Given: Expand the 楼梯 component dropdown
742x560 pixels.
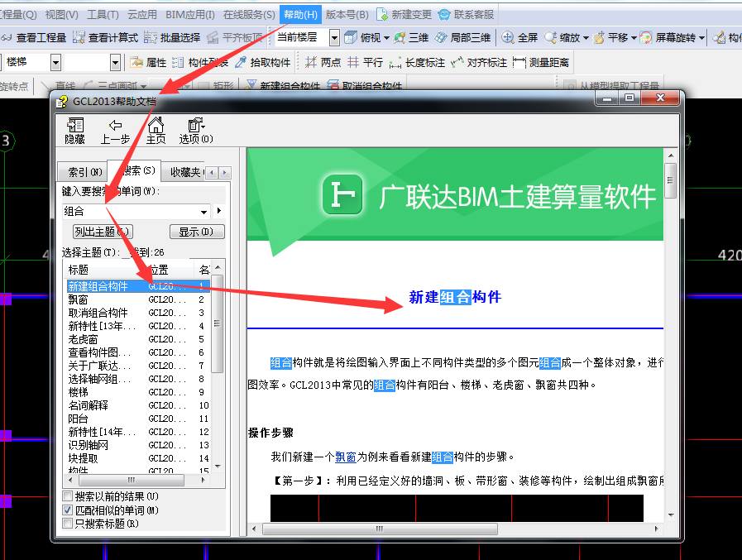Looking at the screenshot, I should [x=56, y=62].
